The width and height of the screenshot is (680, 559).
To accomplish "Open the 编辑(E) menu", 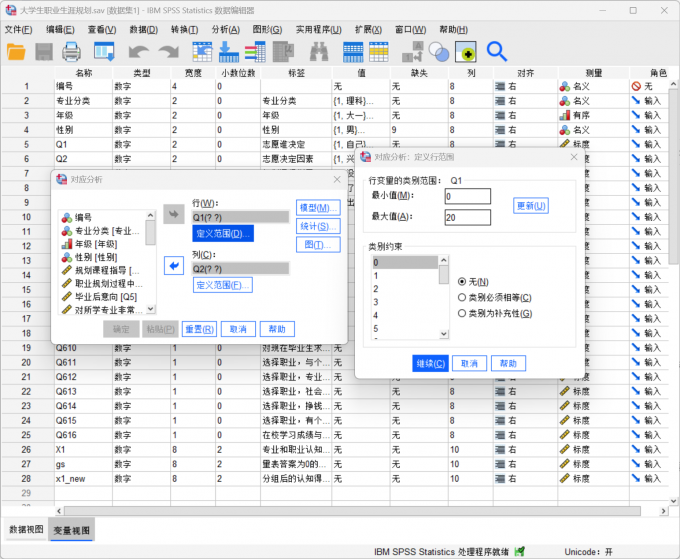I will [x=60, y=29].
